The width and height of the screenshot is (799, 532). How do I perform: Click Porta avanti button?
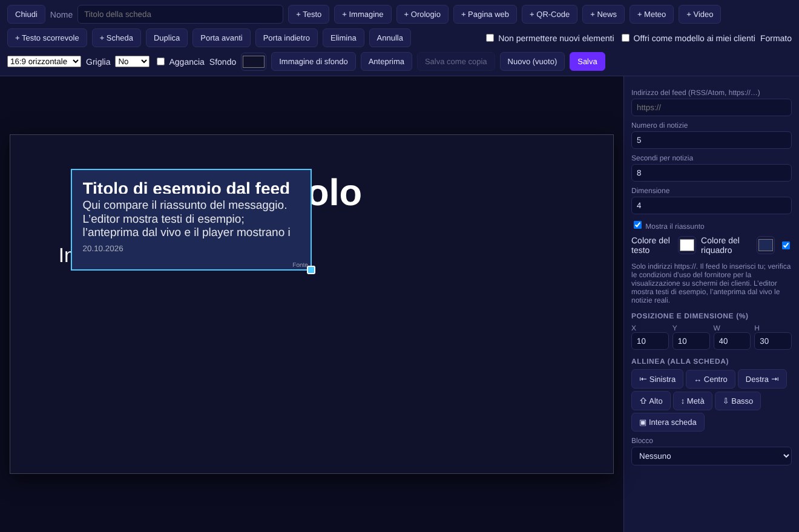point(222,38)
